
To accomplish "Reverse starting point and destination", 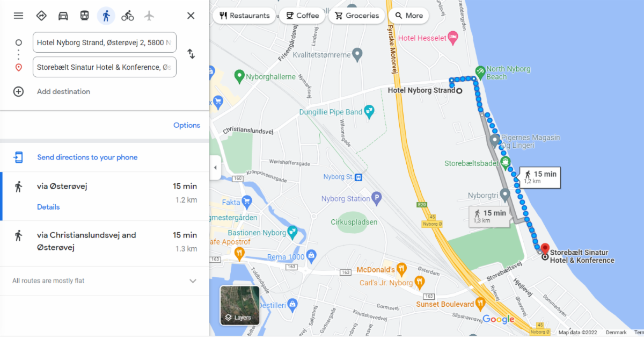I will 191,54.
